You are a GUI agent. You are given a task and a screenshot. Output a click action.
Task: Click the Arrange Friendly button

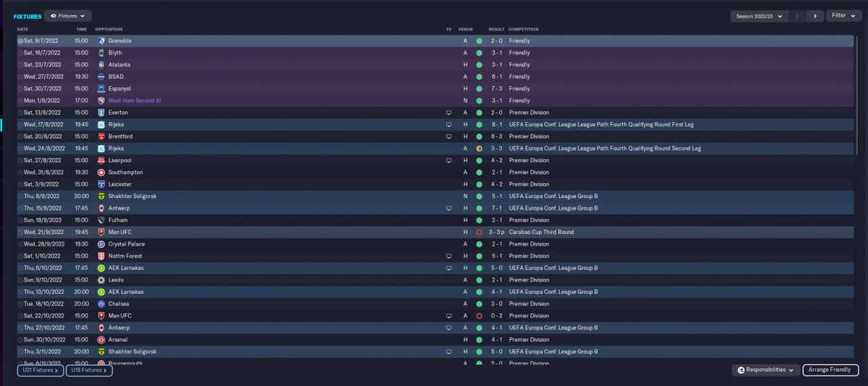pyautogui.click(x=831, y=370)
